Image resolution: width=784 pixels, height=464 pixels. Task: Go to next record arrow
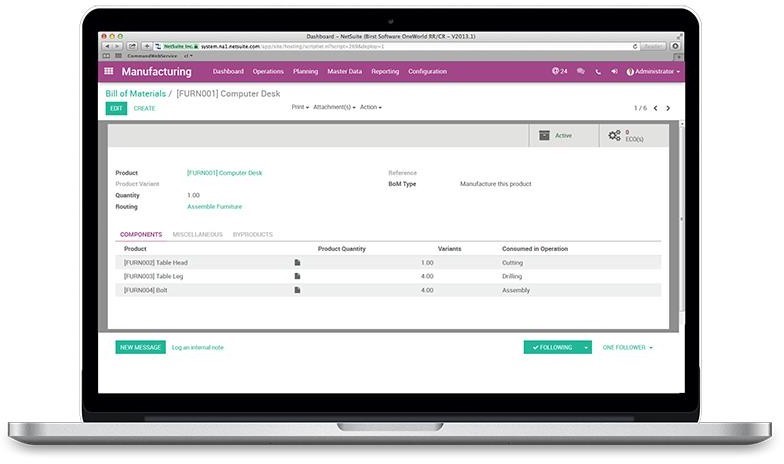click(668, 108)
